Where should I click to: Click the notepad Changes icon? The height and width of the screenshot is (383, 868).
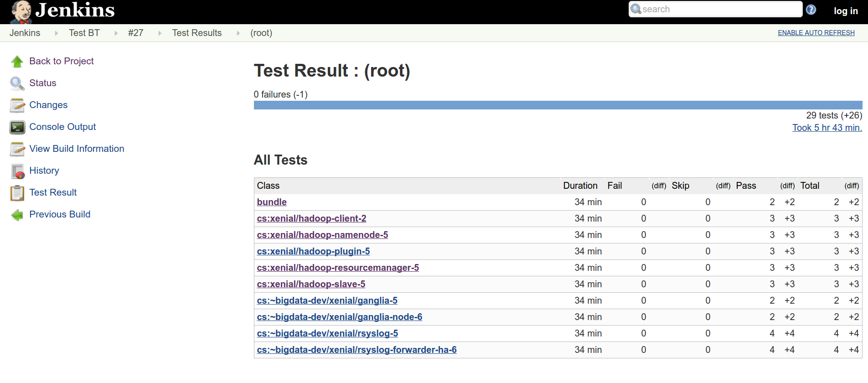coord(17,105)
